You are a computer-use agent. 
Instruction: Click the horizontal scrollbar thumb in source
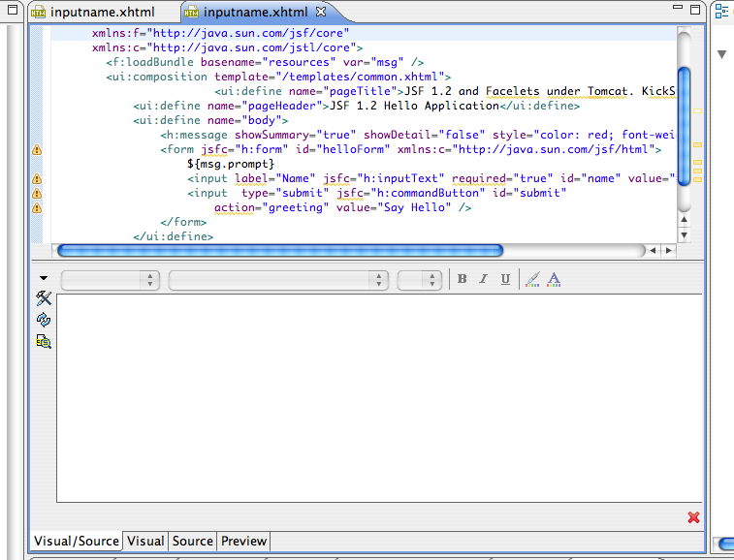tap(280, 251)
